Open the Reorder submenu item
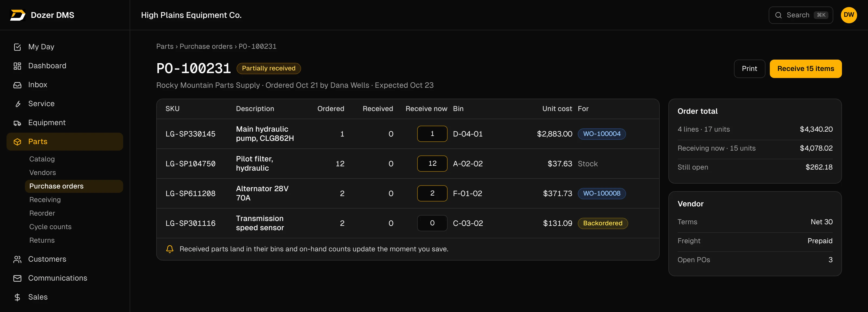This screenshot has width=868, height=312. (42, 213)
